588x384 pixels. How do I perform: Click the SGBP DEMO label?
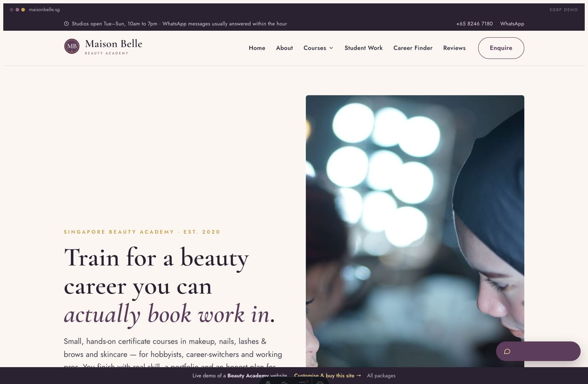point(564,10)
